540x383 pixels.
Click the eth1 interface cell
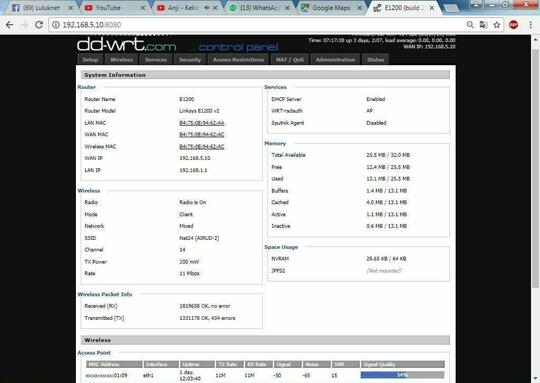148,375
